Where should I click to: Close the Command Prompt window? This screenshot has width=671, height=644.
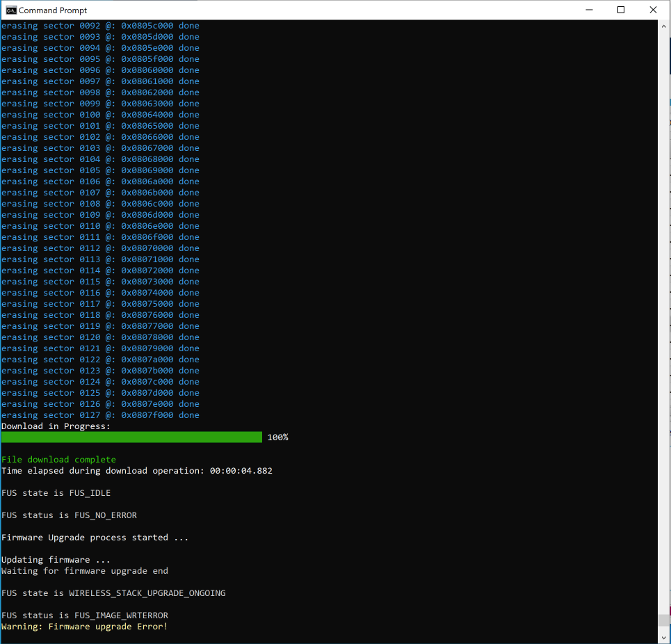pos(653,10)
